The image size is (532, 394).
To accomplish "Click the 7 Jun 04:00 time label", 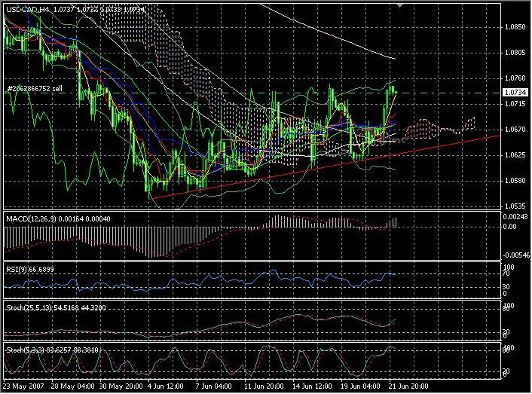I will click(x=214, y=386).
